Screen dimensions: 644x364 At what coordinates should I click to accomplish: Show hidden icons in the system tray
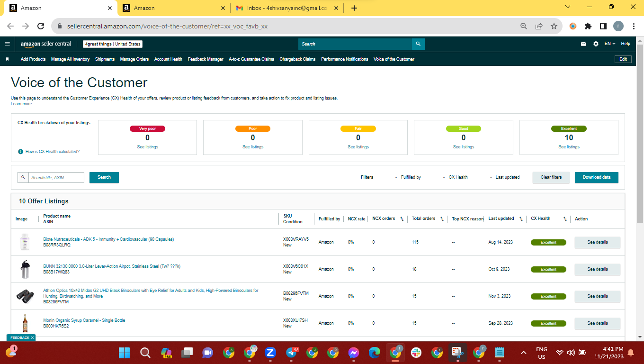[524, 353]
